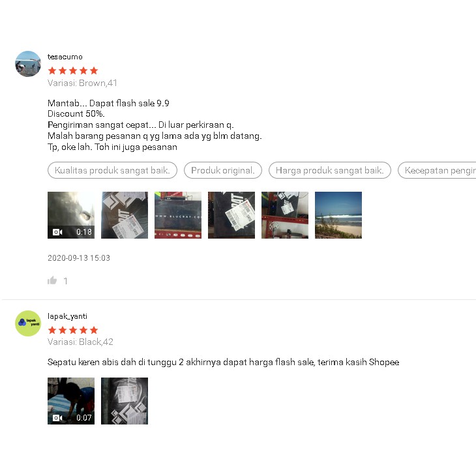476x476 pixels.
Task: Open lapak_yanti's package photo thumbnail
Action: pyautogui.click(x=125, y=401)
